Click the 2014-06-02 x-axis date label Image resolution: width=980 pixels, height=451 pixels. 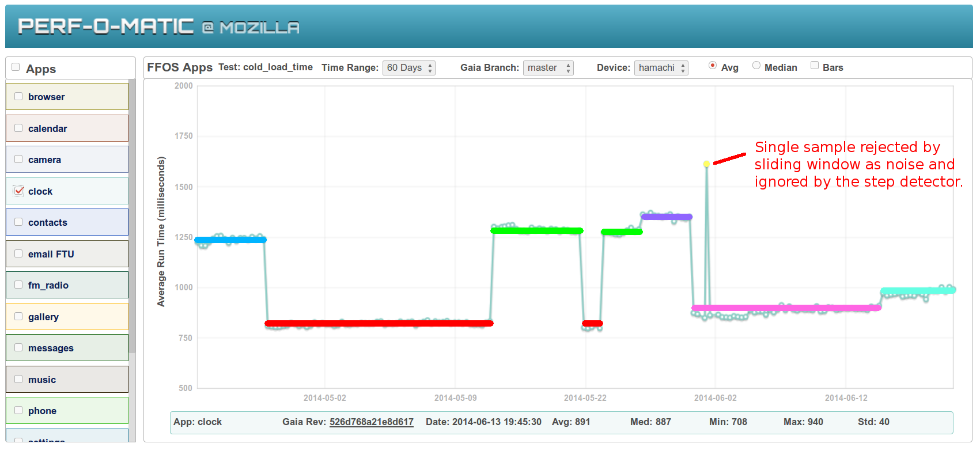coord(716,398)
